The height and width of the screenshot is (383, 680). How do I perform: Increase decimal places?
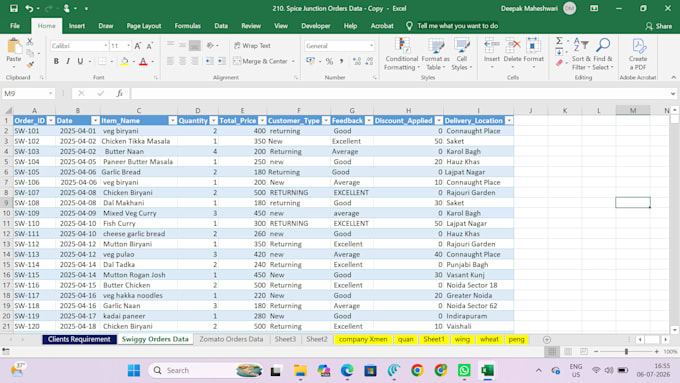[x=357, y=61]
